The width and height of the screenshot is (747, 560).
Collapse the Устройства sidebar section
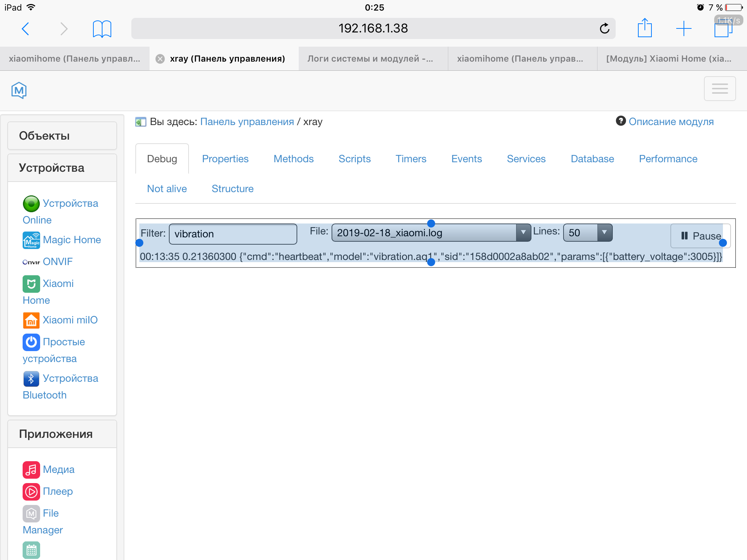point(62,168)
